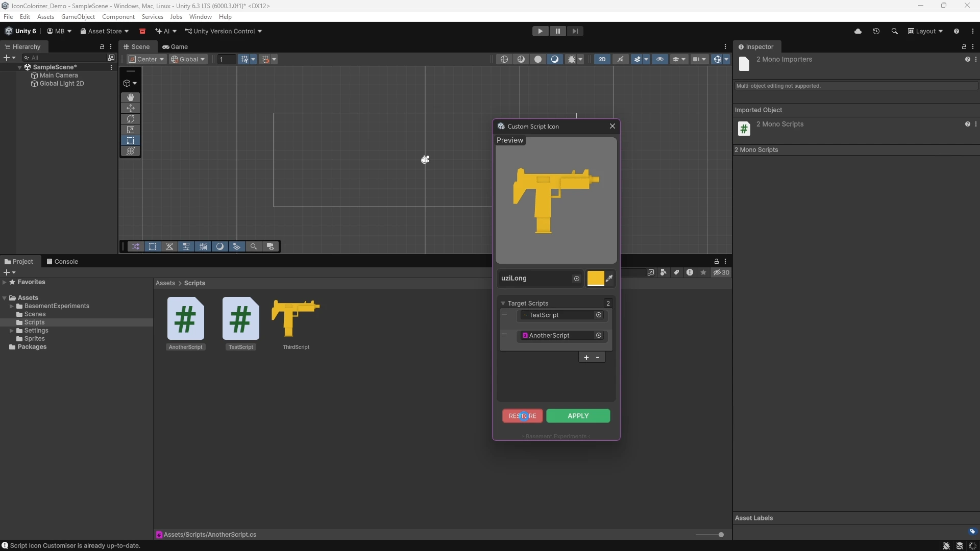Toggle scene audio mute
Screen dimensions: 980x551
tap(620, 59)
